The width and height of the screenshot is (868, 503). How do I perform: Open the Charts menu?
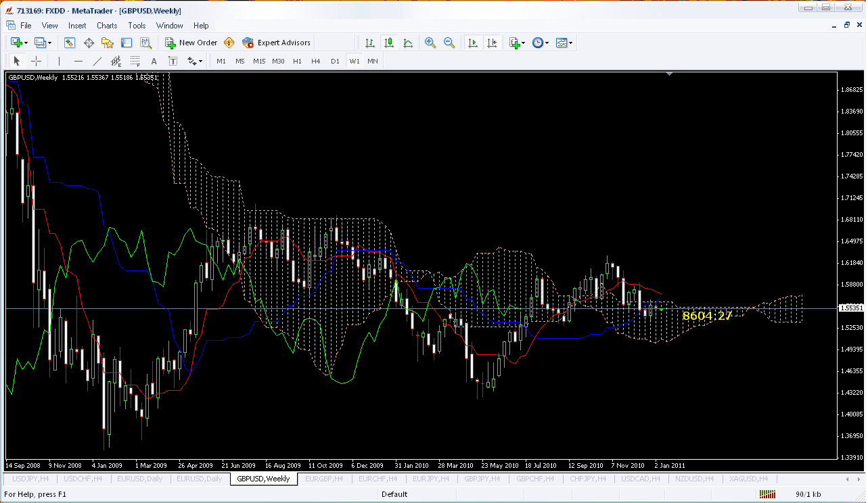pyautogui.click(x=107, y=26)
